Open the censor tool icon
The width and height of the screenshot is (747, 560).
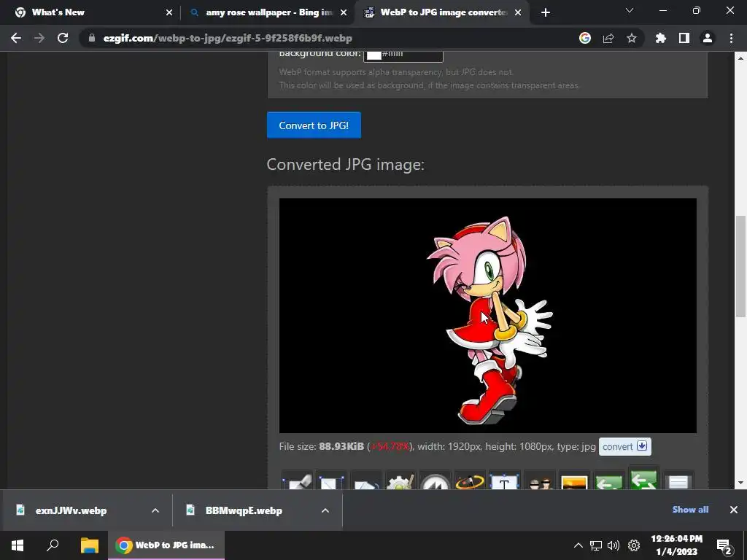539,480
